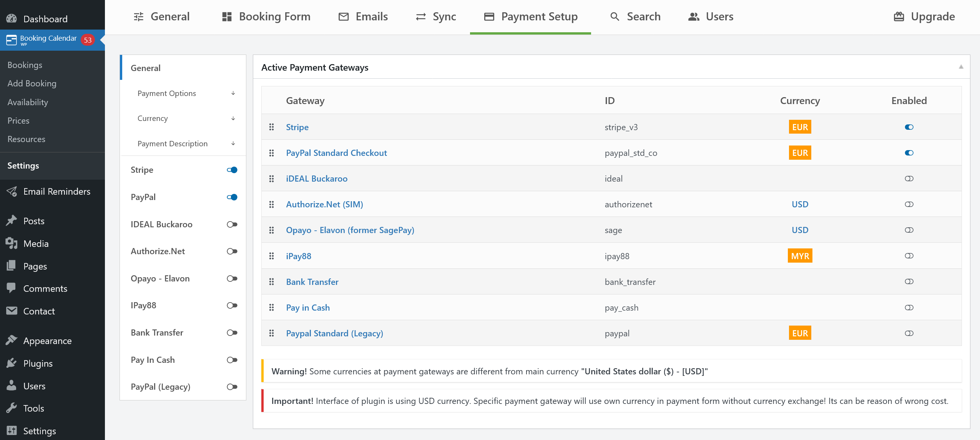Image resolution: width=980 pixels, height=440 pixels.
Task: Enable the IDEAL Buckaroo toggle in left panel
Action: [232, 224]
